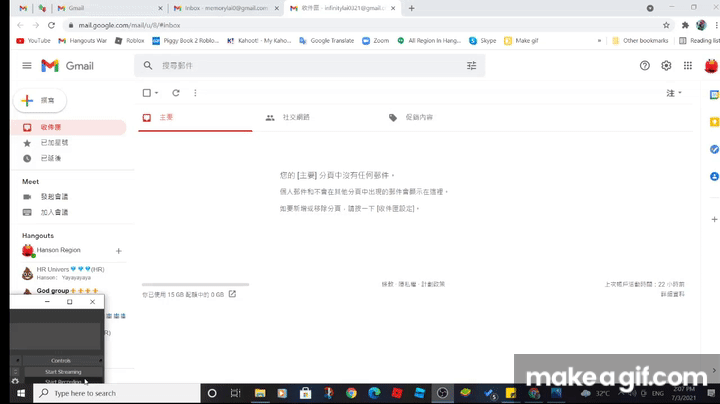Open the Google apps grid
The image size is (720, 404).
pos(688,65)
